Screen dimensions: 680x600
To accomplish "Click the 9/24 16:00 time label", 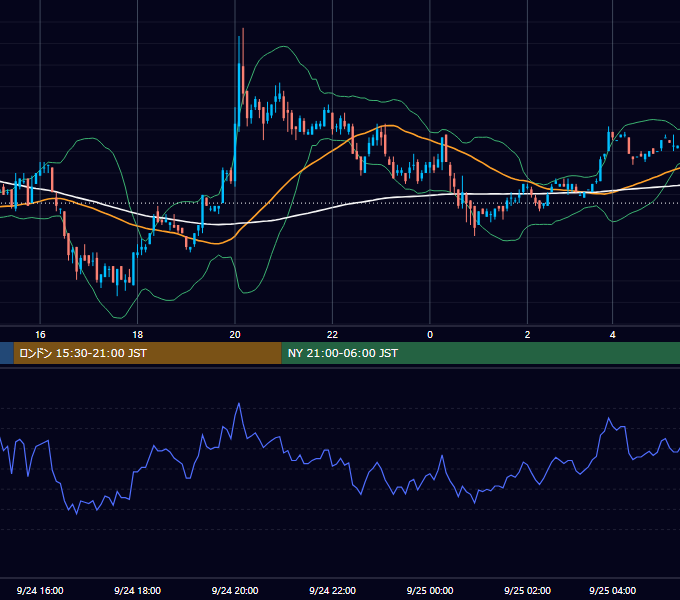I will pyautogui.click(x=40, y=590).
